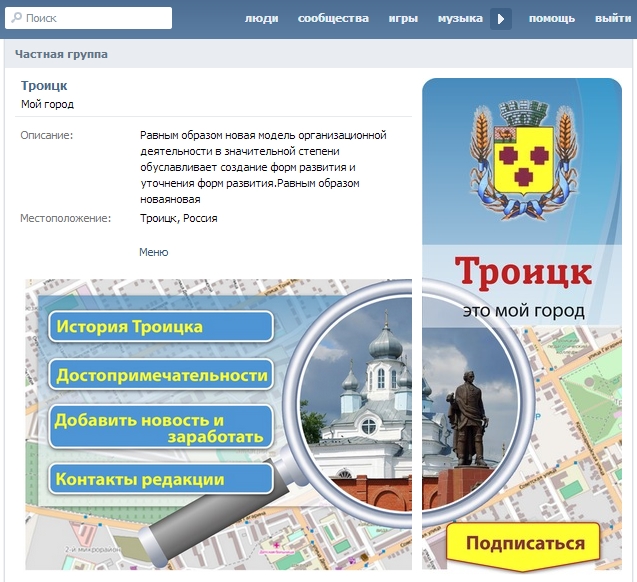This screenshot has height=582, width=637.
Task: Click the Частная группа header text
Action: 61,54
